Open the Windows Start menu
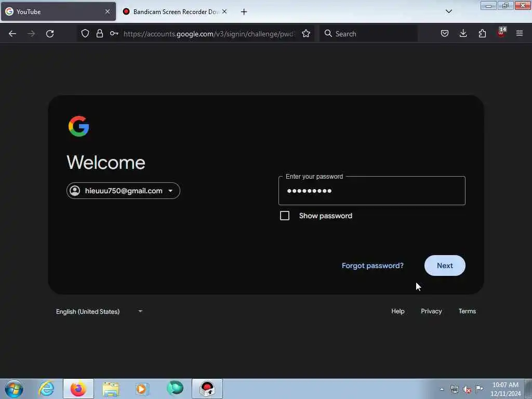This screenshot has height=399, width=532. [x=14, y=389]
